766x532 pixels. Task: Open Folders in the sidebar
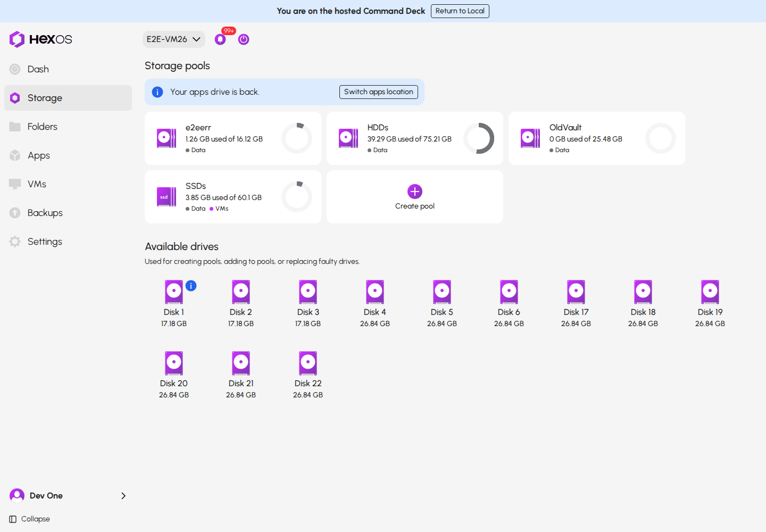tap(68, 127)
